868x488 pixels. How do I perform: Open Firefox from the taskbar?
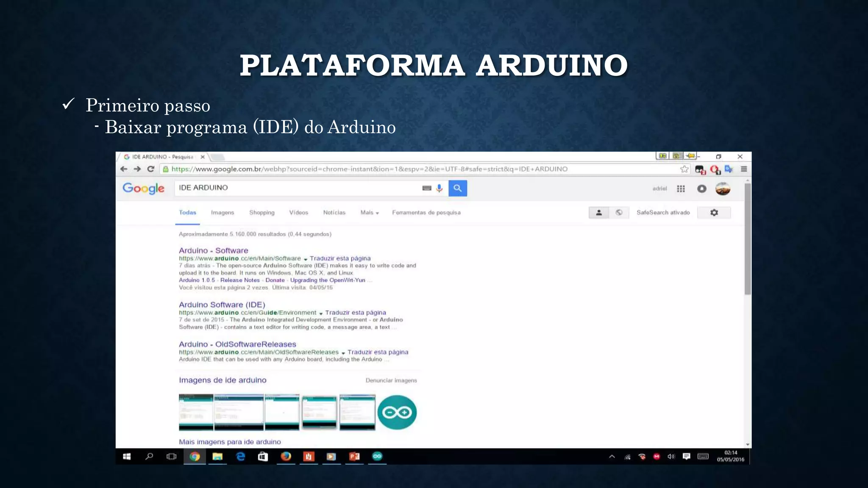[x=286, y=456]
